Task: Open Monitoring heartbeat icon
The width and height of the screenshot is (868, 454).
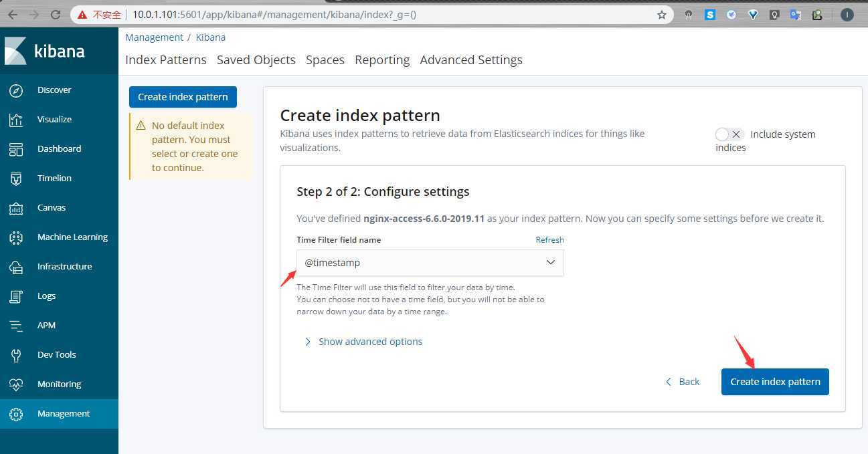Action: point(16,384)
